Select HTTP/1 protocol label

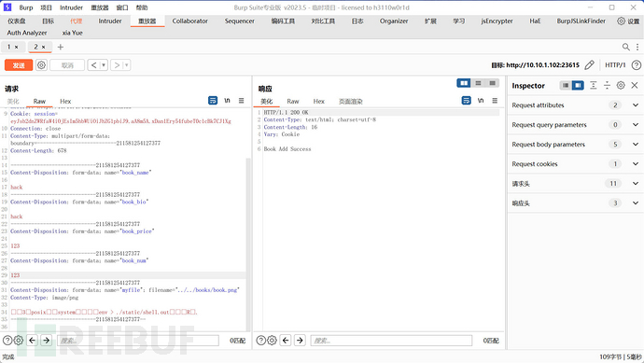pos(615,65)
